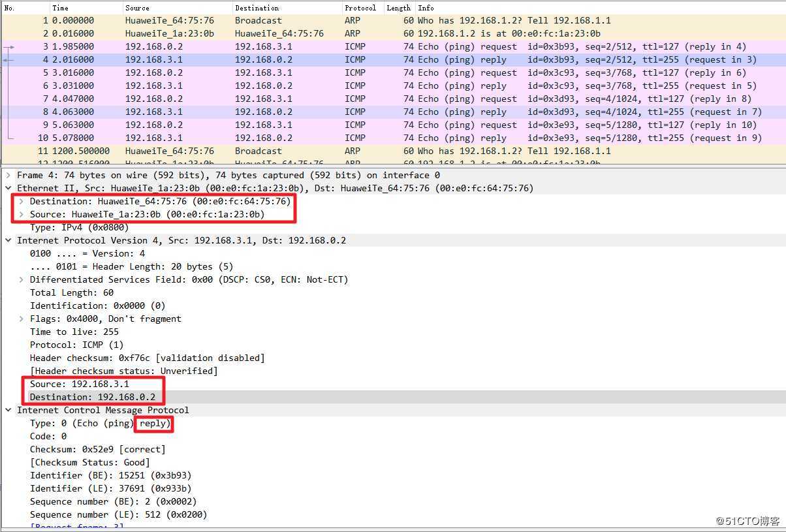Select Header checksum status: Unverified line
Image resolution: width=786 pixels, height=532 pixels.
point(124,371)
